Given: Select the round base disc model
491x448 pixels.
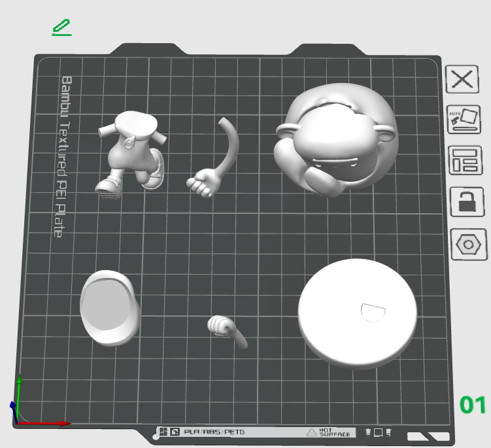Looking at the screenshot, I should tap(357, 314).
